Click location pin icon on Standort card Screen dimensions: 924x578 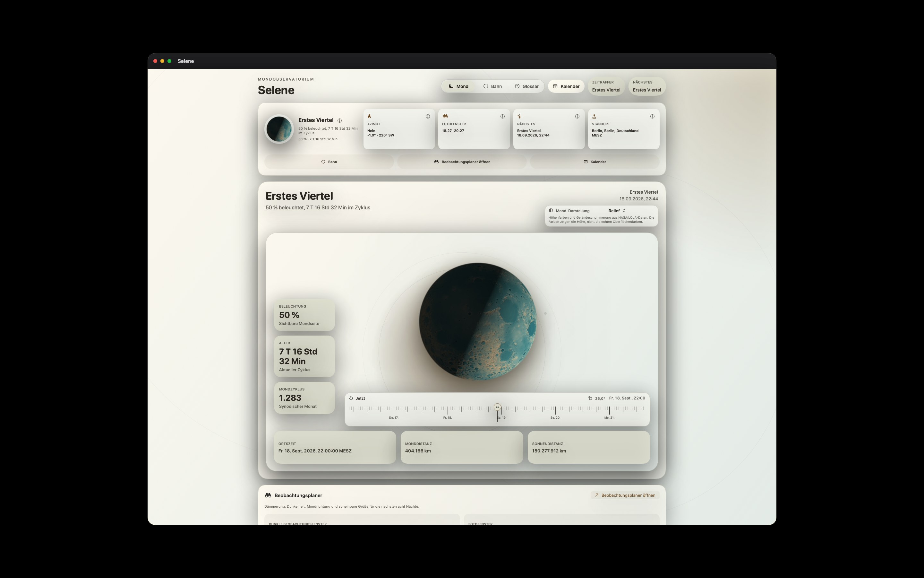[x=594, y=117]
